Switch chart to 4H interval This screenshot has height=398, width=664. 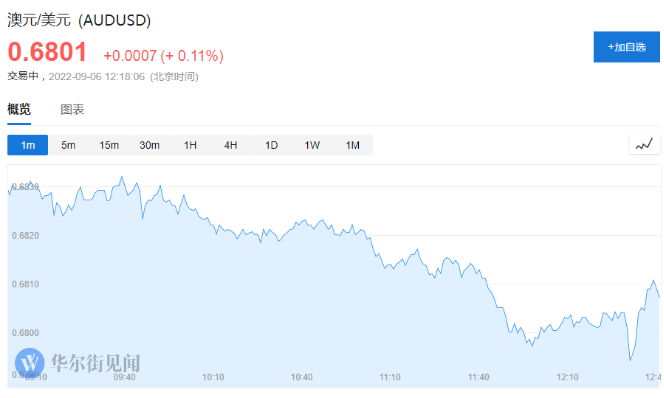[231, 145]
